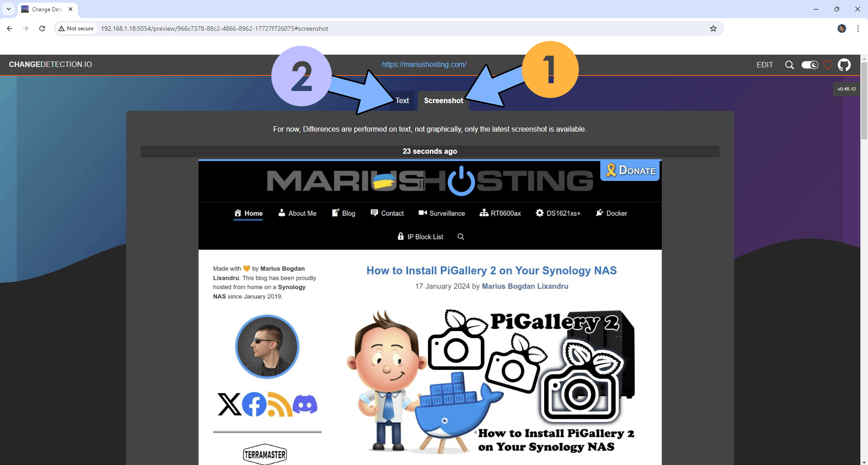The width and height of the screenshot is (868, 465).
Task: Open the PiGallery 2 article title
Action: [x=491, y=270]
